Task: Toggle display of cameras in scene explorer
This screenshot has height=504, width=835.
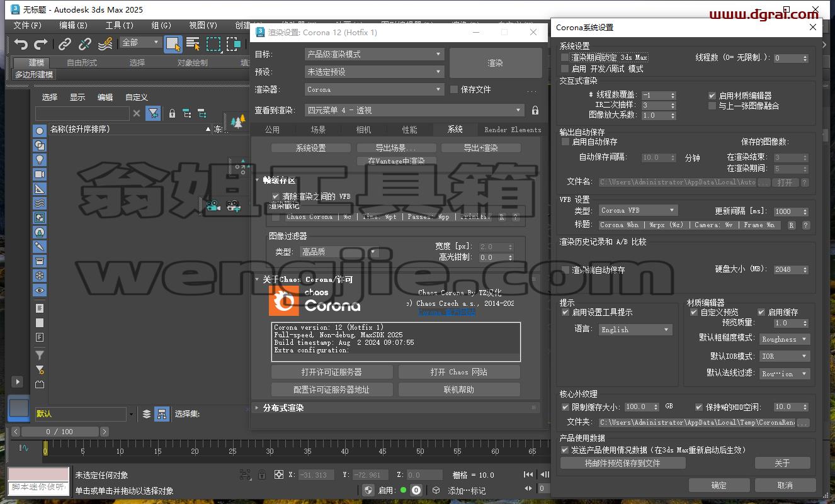Action: click(x=40, y=174)
